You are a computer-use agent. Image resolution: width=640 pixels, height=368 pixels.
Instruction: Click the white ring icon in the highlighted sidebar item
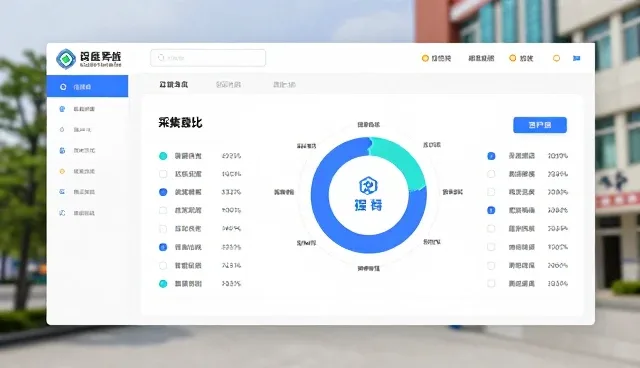63,87
